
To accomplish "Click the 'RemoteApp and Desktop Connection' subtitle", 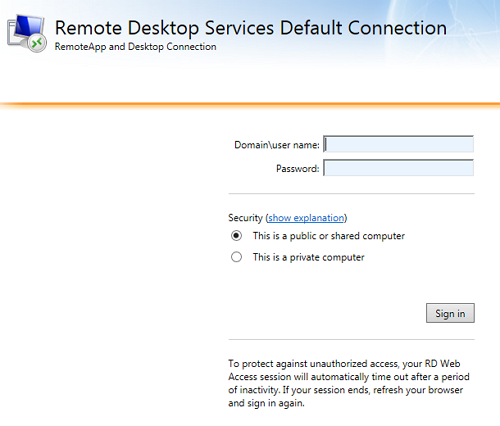I will (135, 47).
